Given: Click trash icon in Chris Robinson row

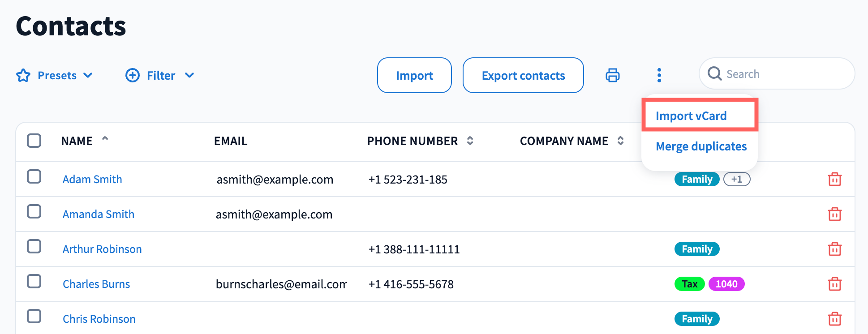Looking at the screenshot, I should [x=834, y=319].
